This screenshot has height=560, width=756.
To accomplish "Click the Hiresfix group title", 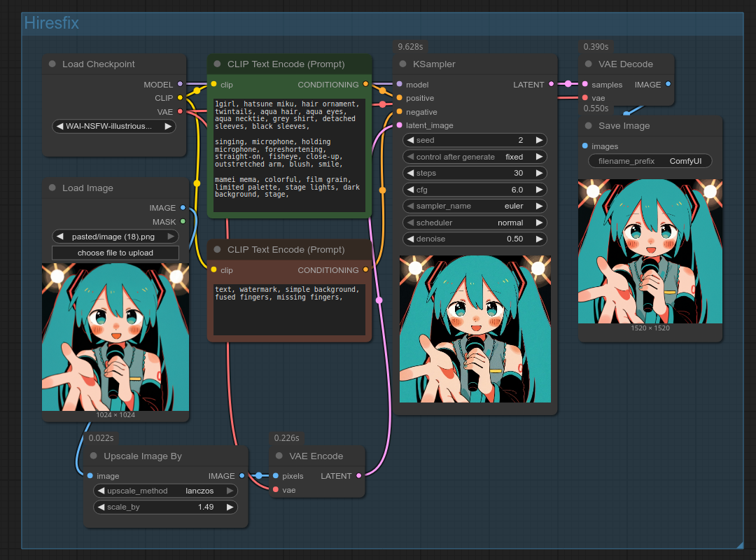I will 52,22.
